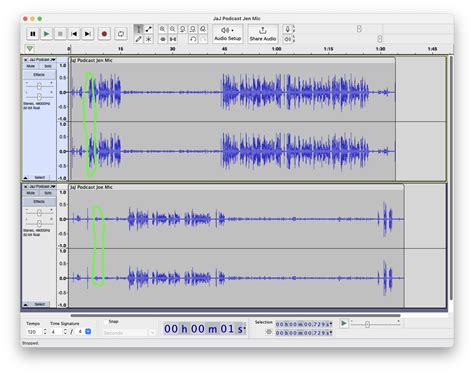Adjust gain slider of the Joe Mic track

pos(39,213)
